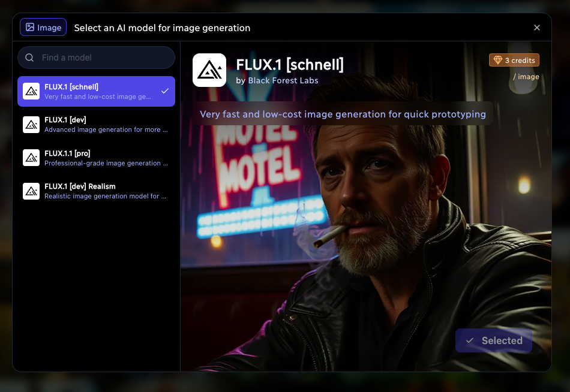The width and height of the screenshot is (570, 392).
Task: Click the FLUX.1 [dev] Realism logo icon
Action: point(31,191)
